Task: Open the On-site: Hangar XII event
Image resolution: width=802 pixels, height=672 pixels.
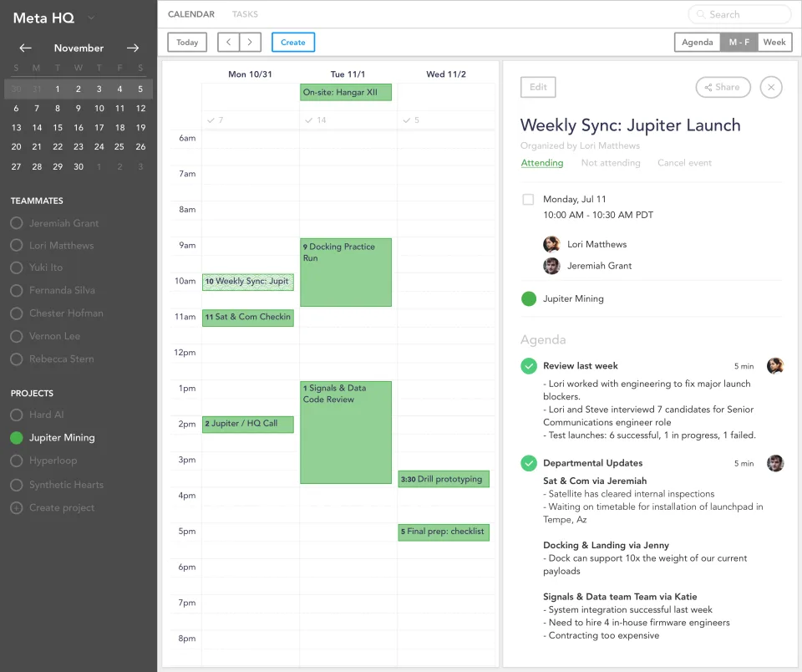Action: coord(346,92)
